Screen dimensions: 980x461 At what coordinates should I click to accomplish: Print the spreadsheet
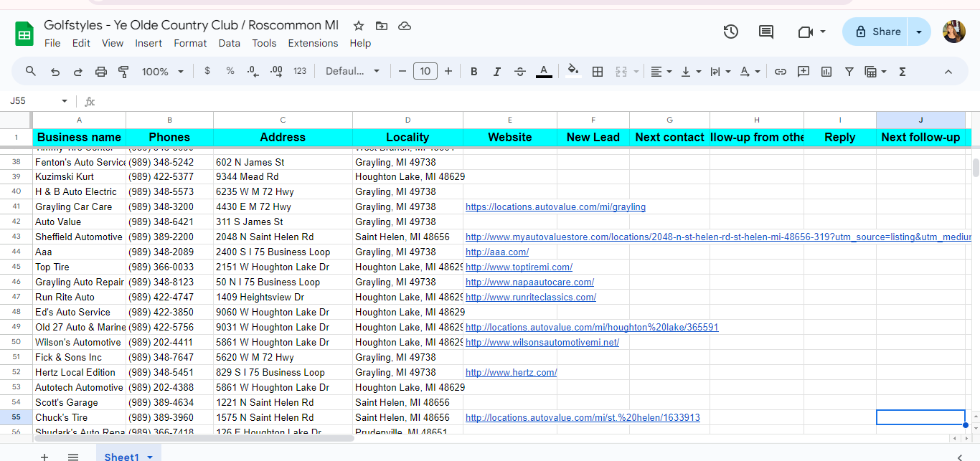tap(101, 71)
